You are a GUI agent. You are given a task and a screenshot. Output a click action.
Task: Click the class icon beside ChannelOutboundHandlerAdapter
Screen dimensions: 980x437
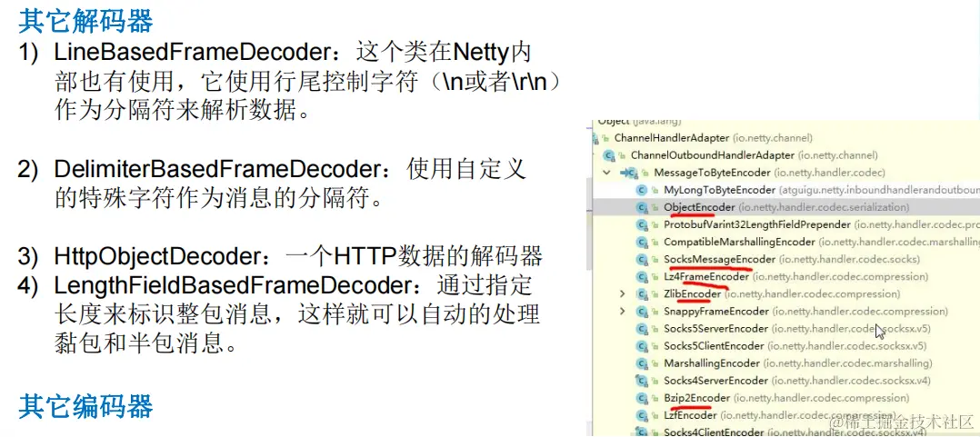[x=607, y=155]
